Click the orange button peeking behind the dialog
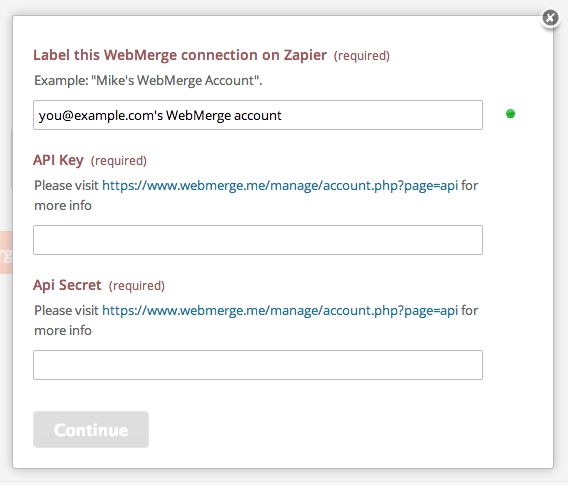Viewport: 568px width, 485px height. coord(6,252)
